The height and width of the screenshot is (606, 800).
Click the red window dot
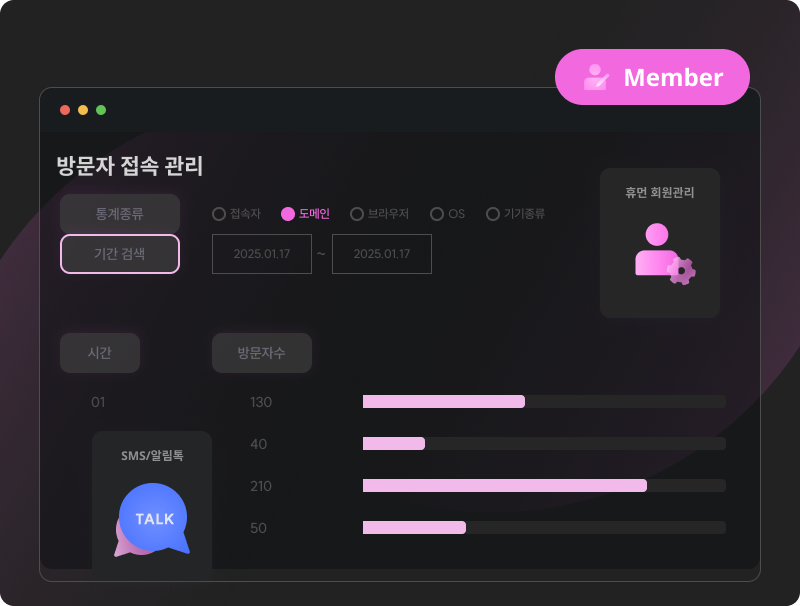[65, 110]
